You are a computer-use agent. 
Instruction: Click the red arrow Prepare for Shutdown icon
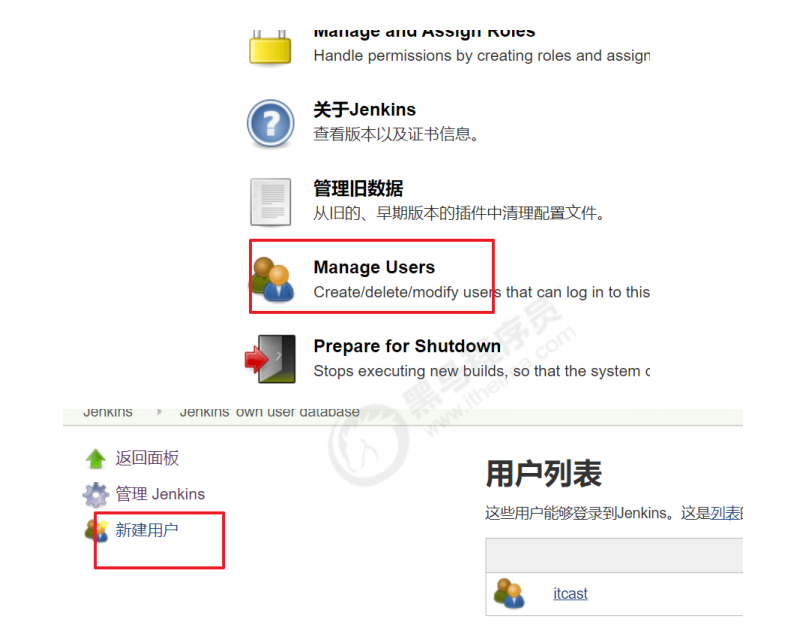click(270, 358)
